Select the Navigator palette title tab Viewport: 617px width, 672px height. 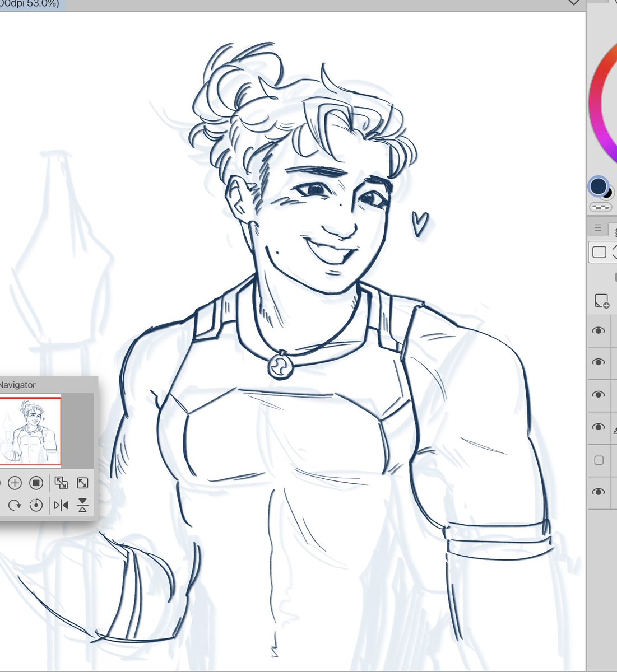click(17, 385)
